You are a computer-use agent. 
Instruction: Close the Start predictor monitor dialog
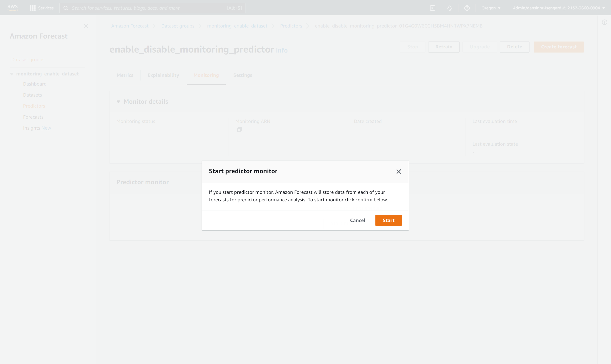pyautogui.click(x=398, y=172)
